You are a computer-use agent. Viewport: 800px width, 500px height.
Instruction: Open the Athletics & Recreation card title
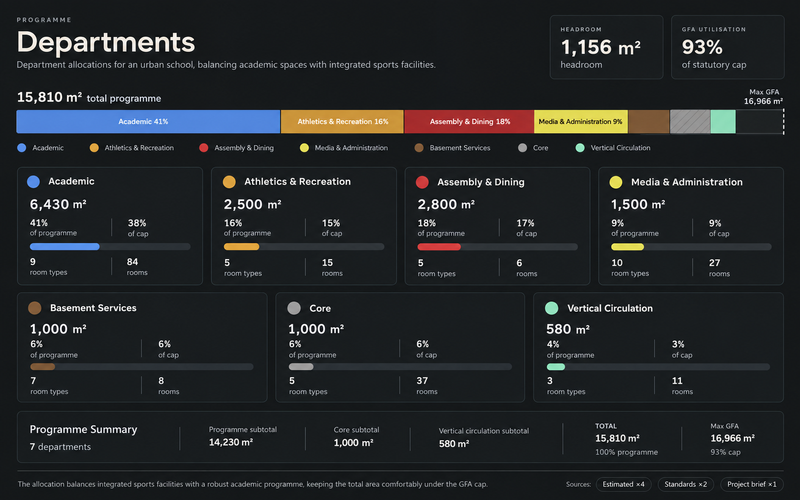[x=297, y=182]
